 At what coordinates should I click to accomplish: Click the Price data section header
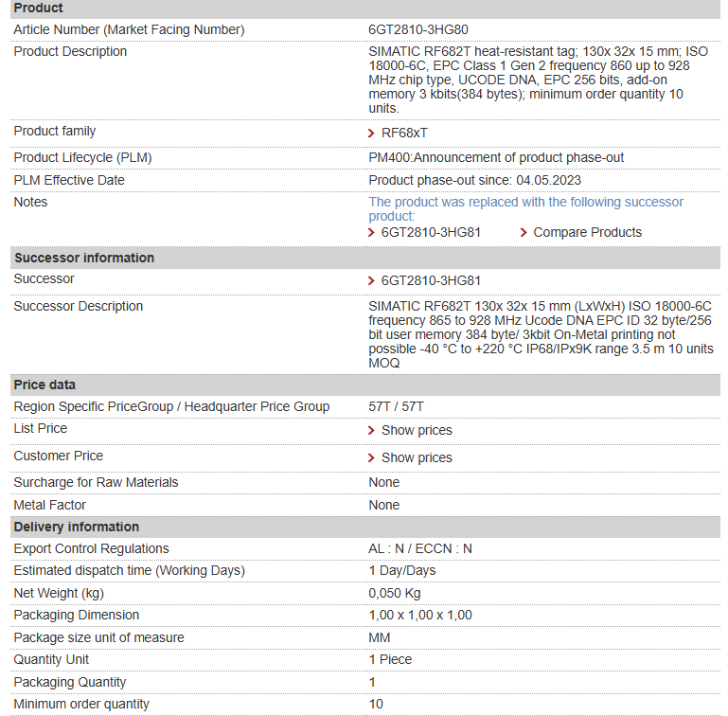click(x=44, y=385)
